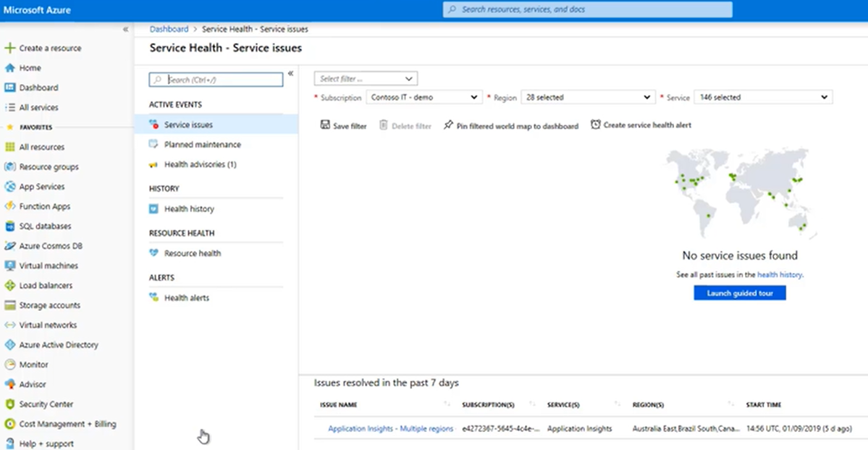Open Load balancers icon
Viewport: 868px width, 450px height.
[x=9, y=286]
